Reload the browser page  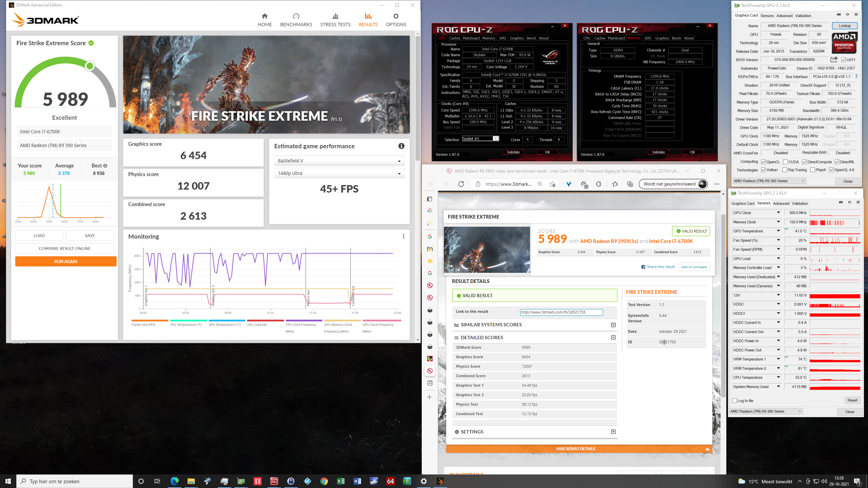[x=461, y=184]
